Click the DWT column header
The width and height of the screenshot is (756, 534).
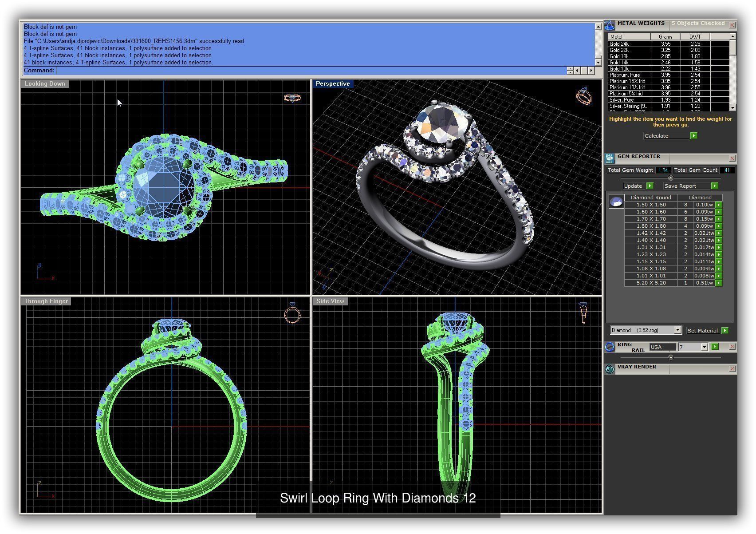(695, 37)
